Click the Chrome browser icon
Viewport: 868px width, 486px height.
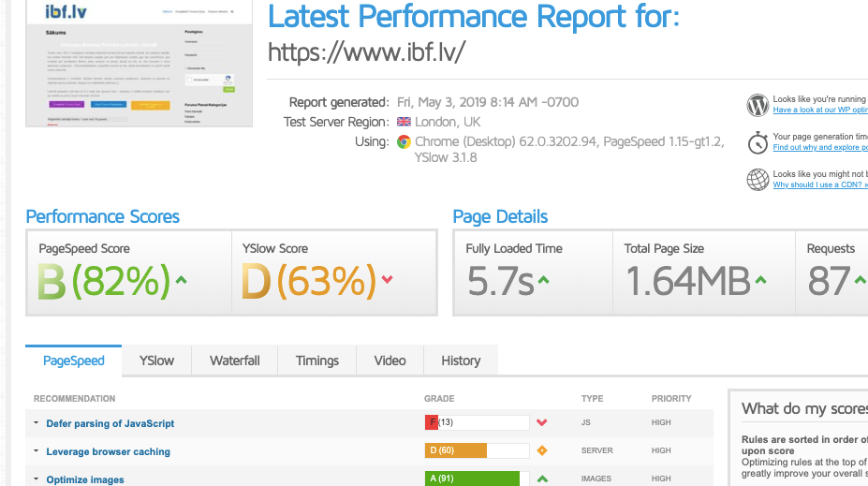pyautogui.click(x=404, y=142)
